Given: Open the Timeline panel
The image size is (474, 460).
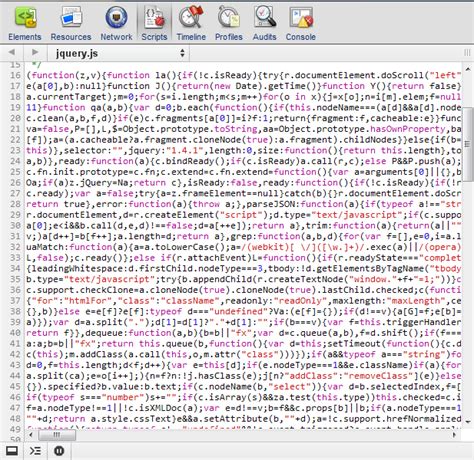Looking at the screenshot, I should point(191,23).
